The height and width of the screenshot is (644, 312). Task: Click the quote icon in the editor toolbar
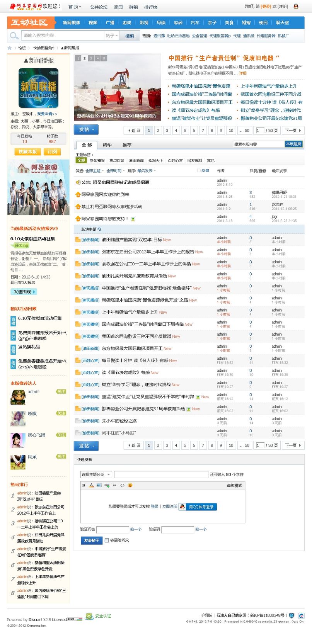click(114, 485)
